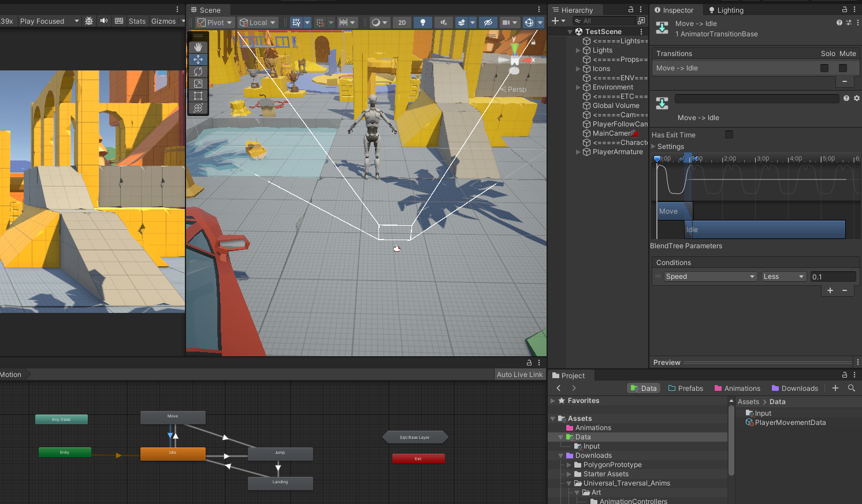Toggle Scene effects (skybox, fog) icon
The height and width of the screenshot is (504, 862).
pos(462,23)
